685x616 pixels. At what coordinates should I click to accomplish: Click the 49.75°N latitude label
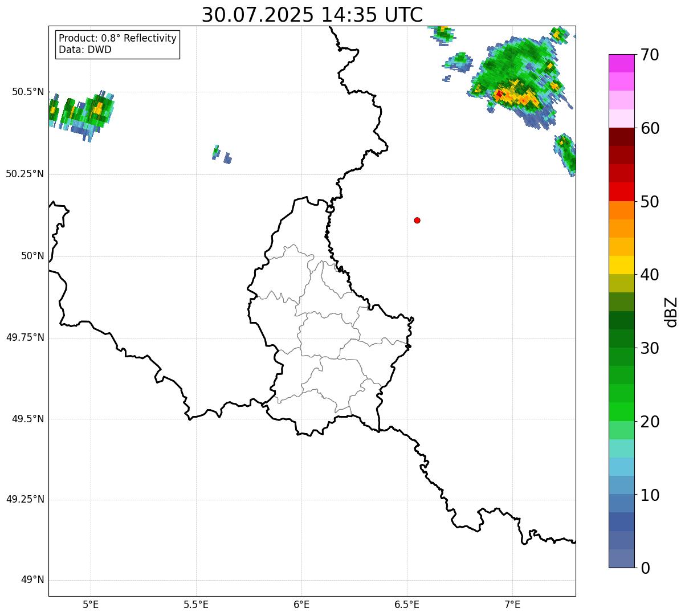(25, 337)
